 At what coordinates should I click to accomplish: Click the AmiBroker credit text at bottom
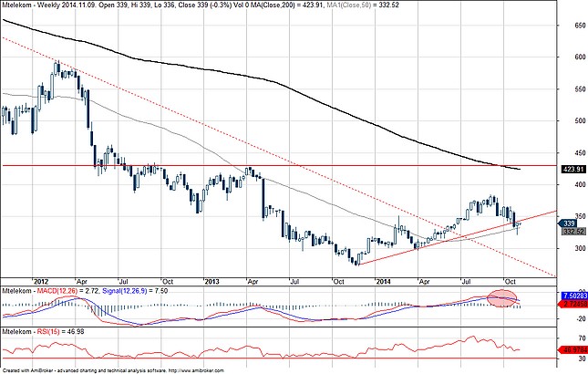pyautogui.click(x=112, y=370)
